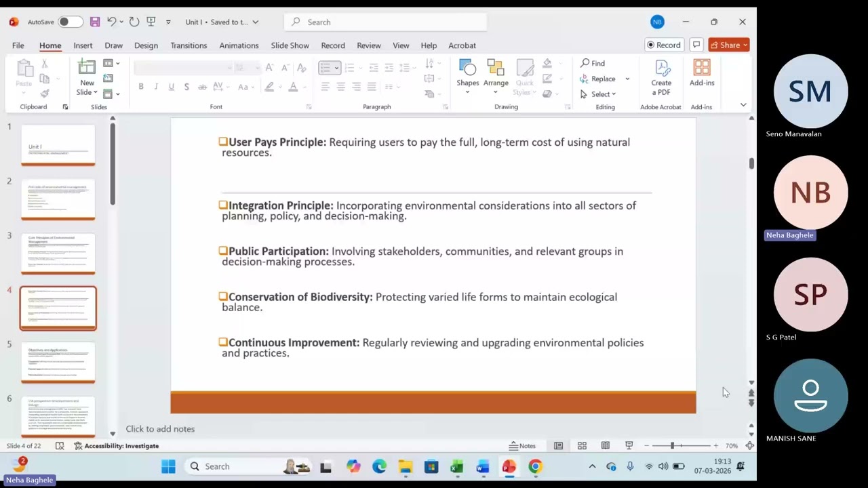Switch to the Animations tab
The height and width of the screenshot is (488, 868).
coord(239,45)
